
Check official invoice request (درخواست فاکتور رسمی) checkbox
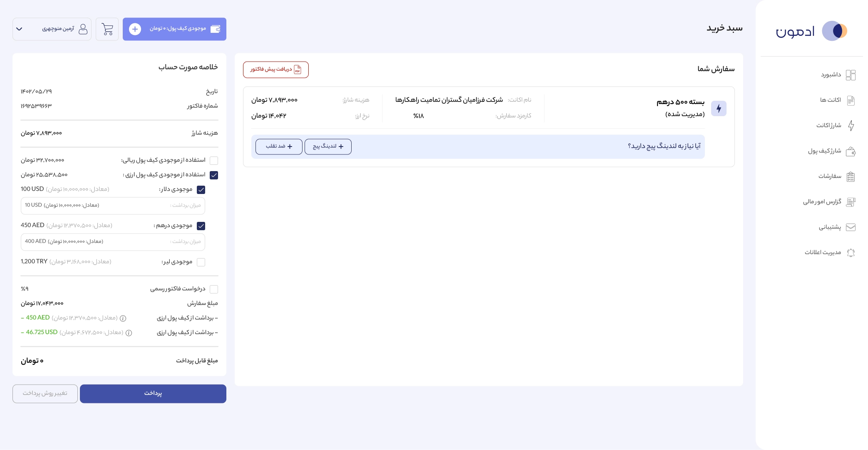(214, 289)
